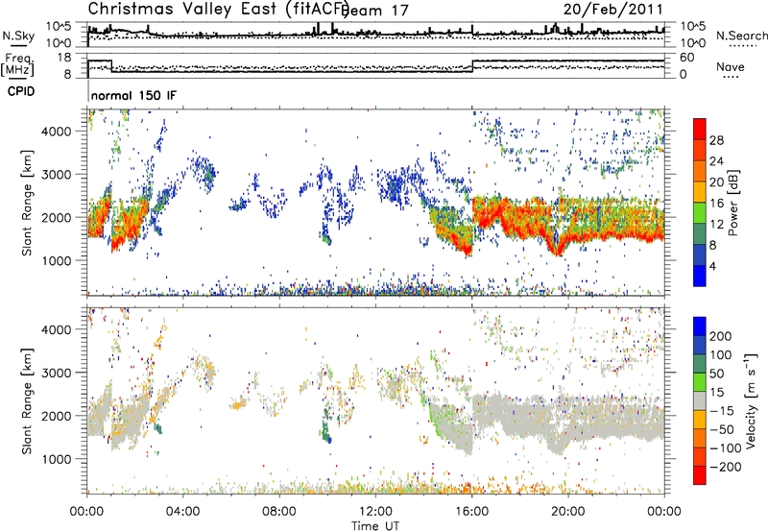Click the Slant Range title of the power panel
The width and height of the screenshot is (768, 532).
(x=27, y=203)
